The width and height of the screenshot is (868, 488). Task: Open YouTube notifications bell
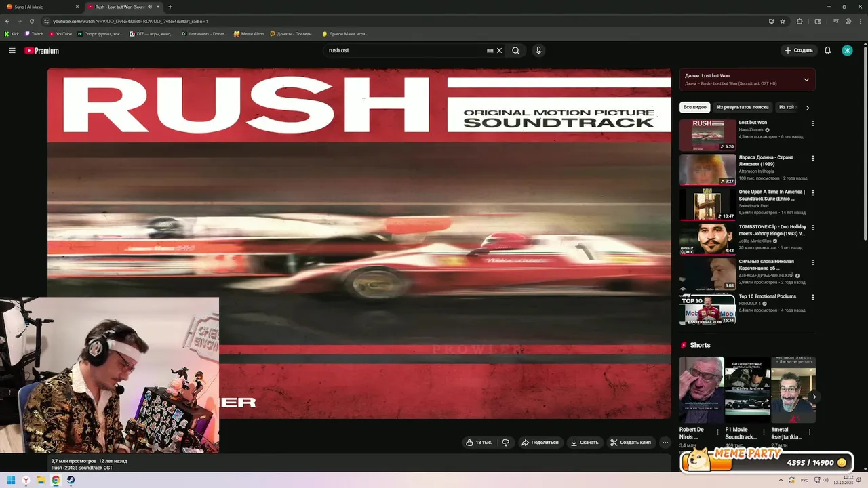(827, 50)
